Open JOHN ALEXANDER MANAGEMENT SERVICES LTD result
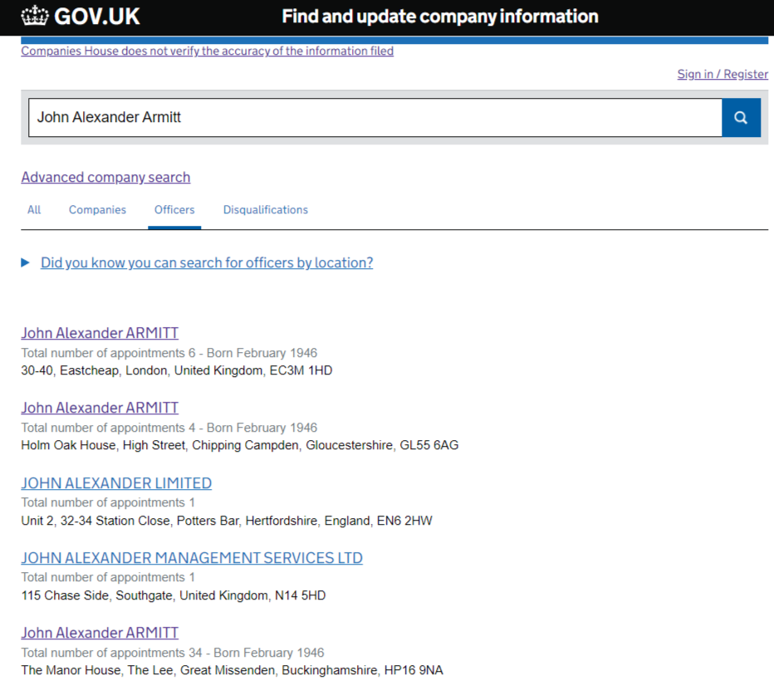 [192, 558]
